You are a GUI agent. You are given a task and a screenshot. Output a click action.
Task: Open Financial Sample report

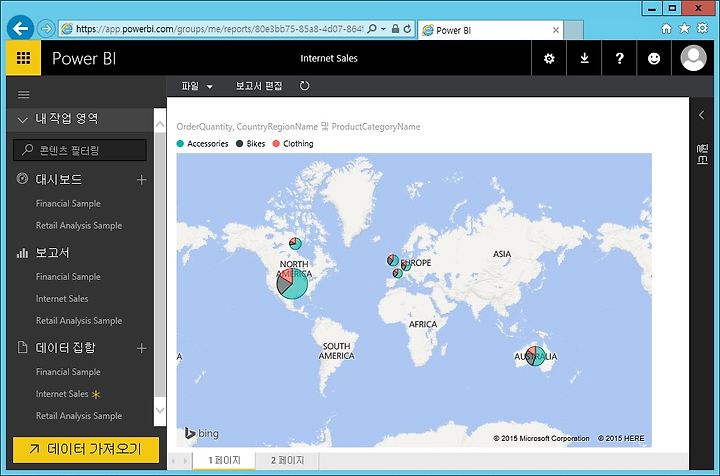[68, 277]
